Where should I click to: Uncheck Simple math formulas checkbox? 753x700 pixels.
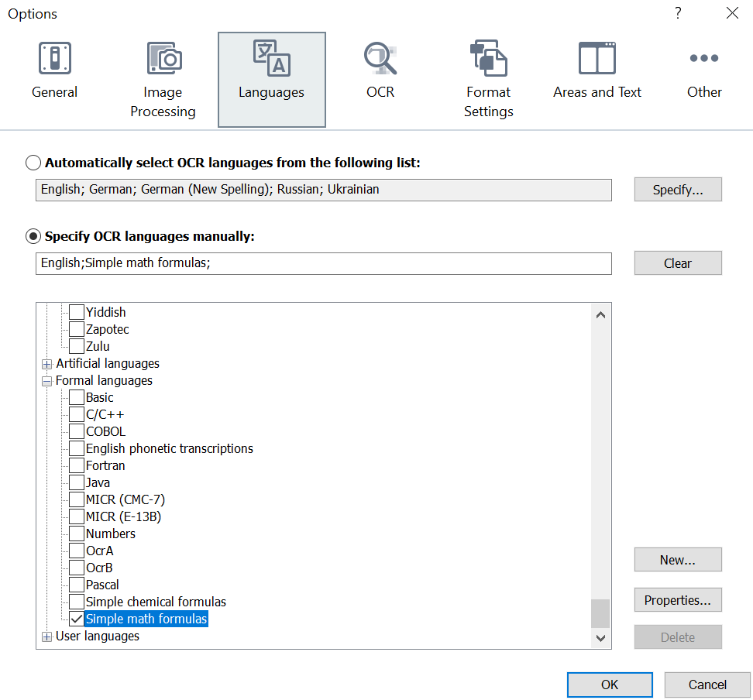pos(77,619)
